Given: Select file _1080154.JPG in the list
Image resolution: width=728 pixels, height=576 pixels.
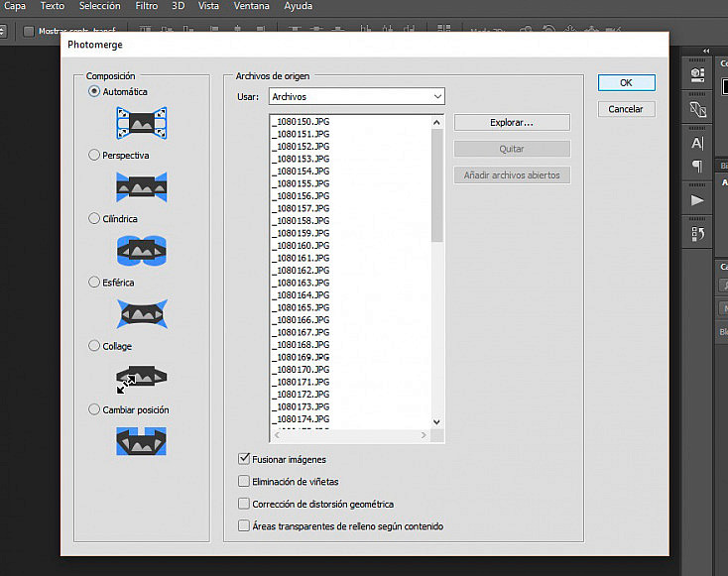Looking at the screenshot, I should pos(301,171).
